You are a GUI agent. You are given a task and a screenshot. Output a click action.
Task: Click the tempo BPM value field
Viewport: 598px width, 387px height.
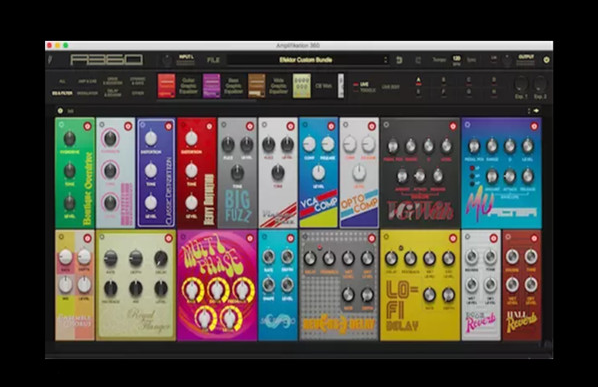point(457,59)
